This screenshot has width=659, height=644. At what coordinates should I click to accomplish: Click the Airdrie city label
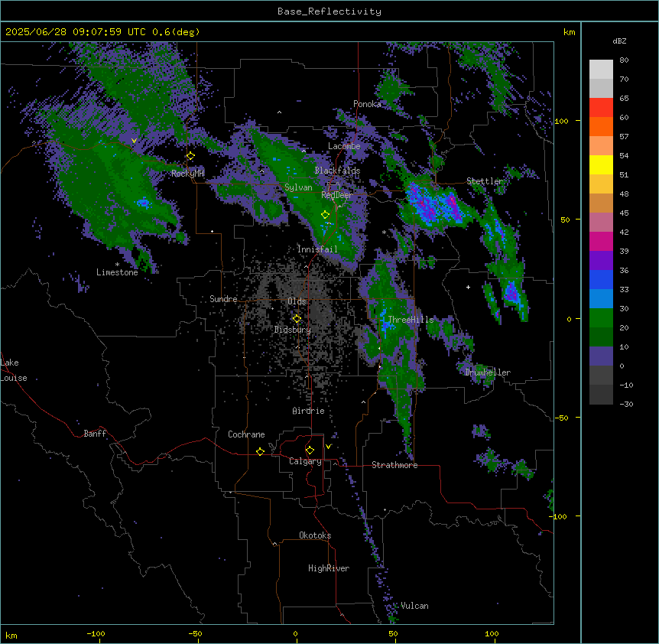309,411
